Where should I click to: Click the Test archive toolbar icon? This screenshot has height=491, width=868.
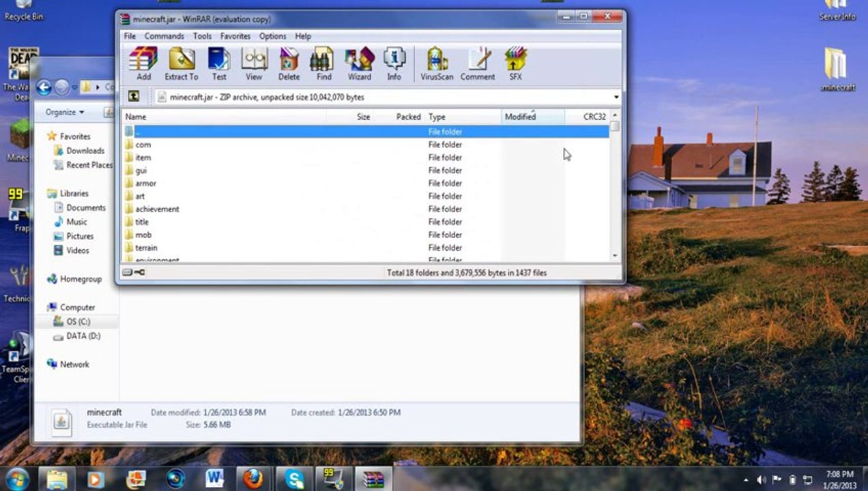pyautogui.click(x=219, y=64)
